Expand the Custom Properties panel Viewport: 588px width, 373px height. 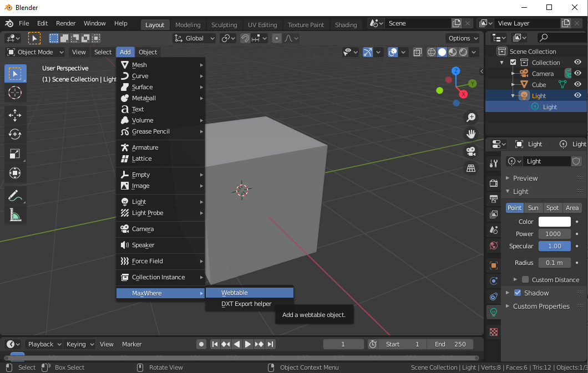click(x=541, y=306)
